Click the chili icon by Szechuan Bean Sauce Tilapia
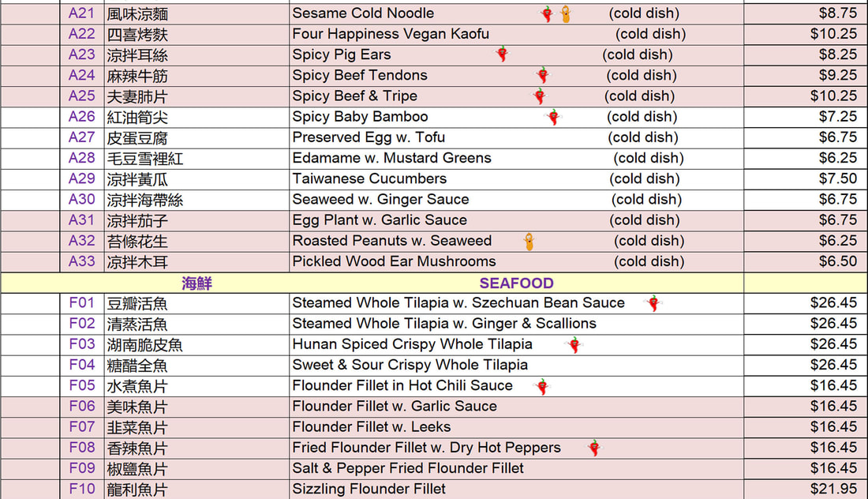Screen dimensions: 868x499 point(653,302)
